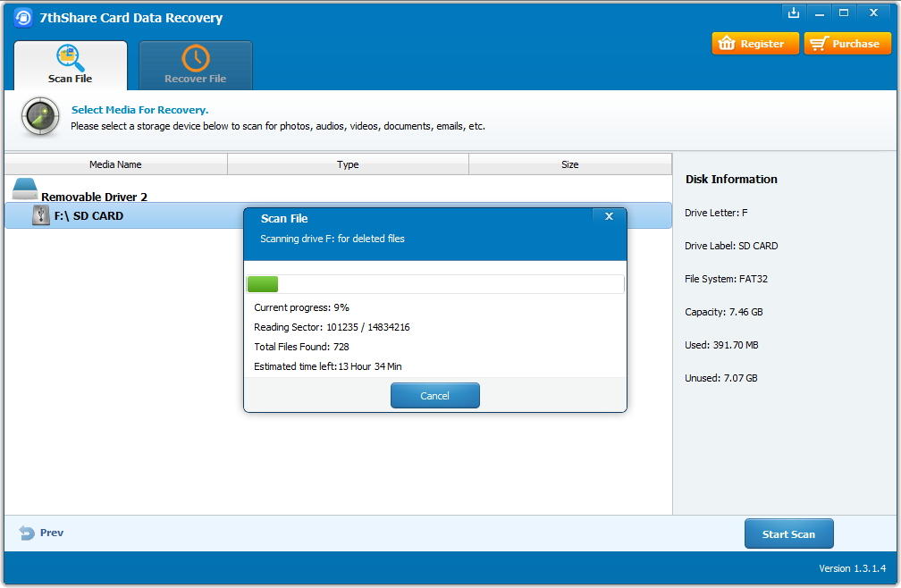
Task: Click the USB card icon beside SD CARD
Action: click(x=41, y=215)
